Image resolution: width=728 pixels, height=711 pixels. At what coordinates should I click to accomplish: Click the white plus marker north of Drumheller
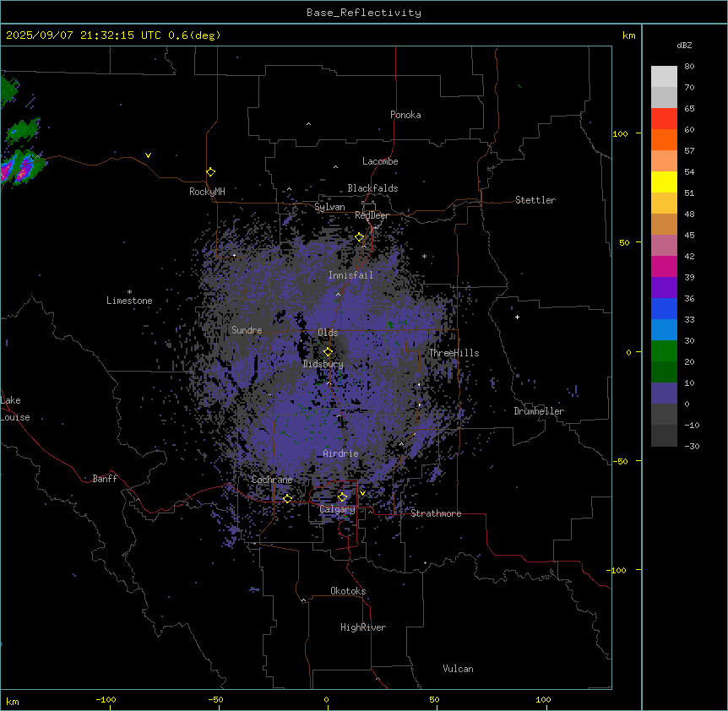click(517, 317)
